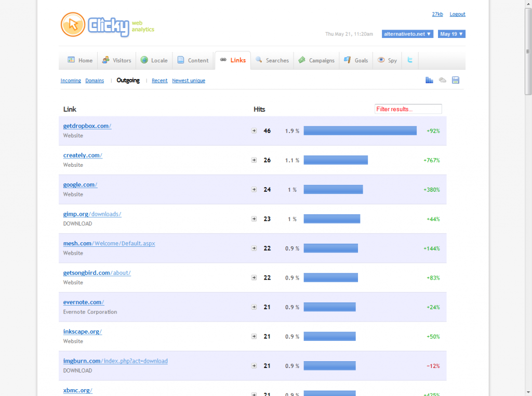Image resolution: width=532 pixels, height=396 pixels.
Task: Click the Filter results input field
Action: [408, 109]
